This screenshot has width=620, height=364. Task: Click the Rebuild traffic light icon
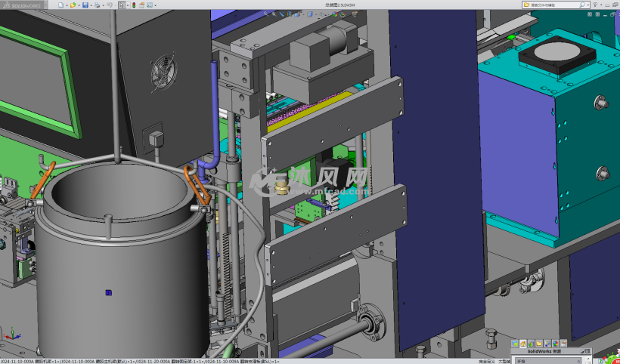[134, 5]
